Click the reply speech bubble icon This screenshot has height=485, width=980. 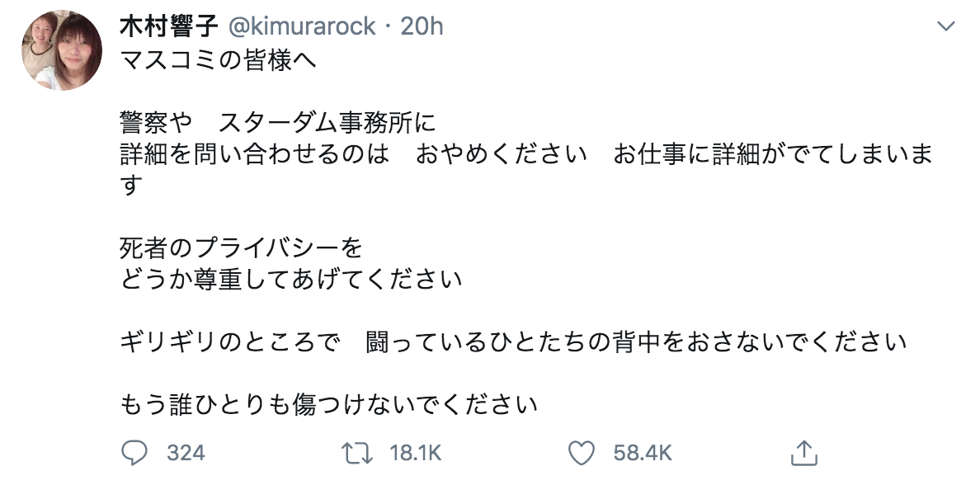[133, 452]
